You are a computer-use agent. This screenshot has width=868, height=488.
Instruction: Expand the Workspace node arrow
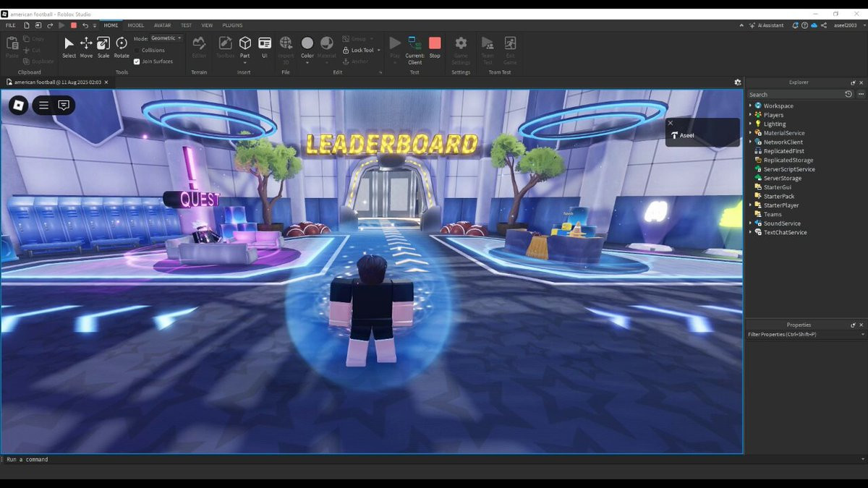point(750,106)
